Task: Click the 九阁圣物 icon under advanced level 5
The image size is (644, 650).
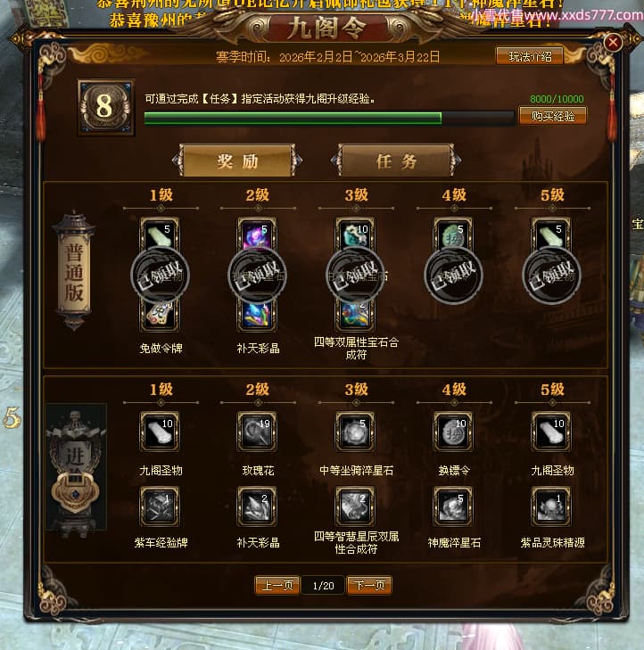Action: pyautogui.click(x=551, y=432)
